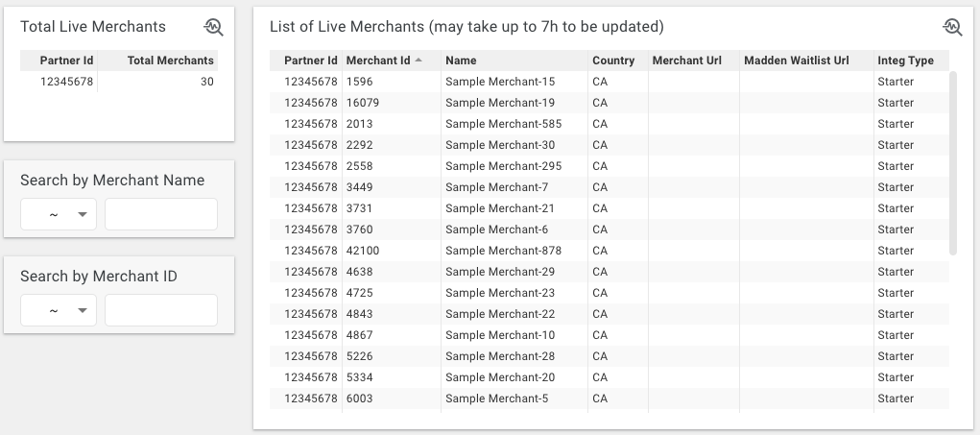Sort by Country column header
This screenshot has height=435, width=980.
coord(613,60)
